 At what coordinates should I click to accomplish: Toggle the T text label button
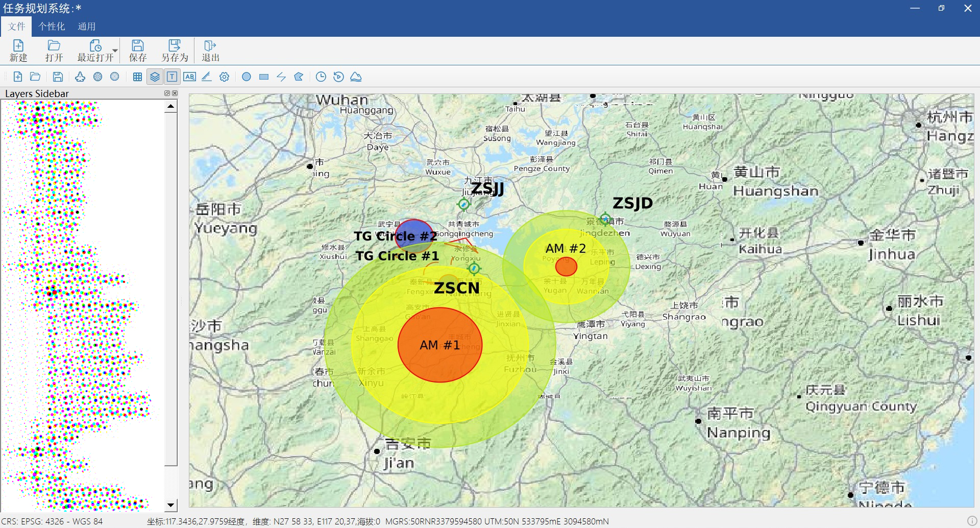pyautogui.click(x=172, y=77)
